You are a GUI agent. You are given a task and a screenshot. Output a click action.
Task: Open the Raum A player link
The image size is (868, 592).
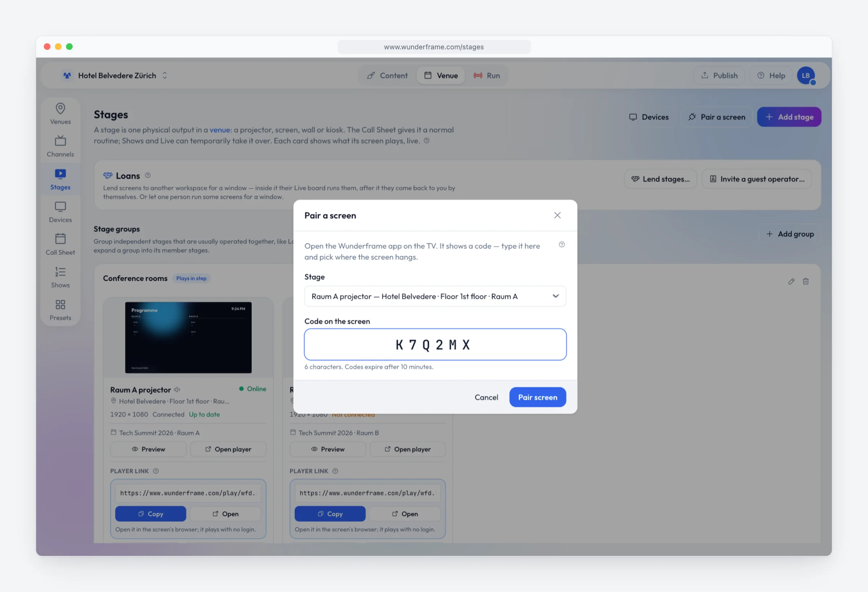point(226,514)
